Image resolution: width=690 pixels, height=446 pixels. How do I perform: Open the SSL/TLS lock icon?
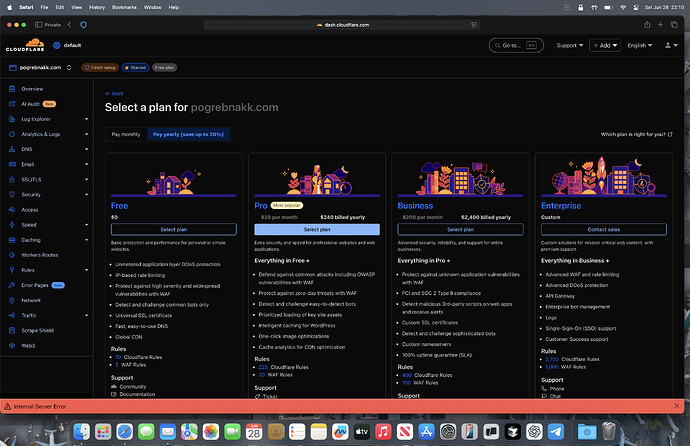pos(12,179)
